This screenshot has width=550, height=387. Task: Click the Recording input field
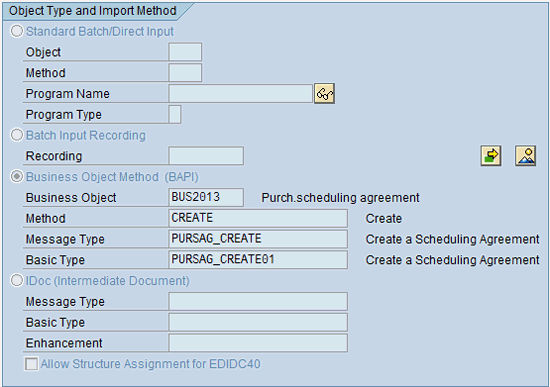point(206,156)
